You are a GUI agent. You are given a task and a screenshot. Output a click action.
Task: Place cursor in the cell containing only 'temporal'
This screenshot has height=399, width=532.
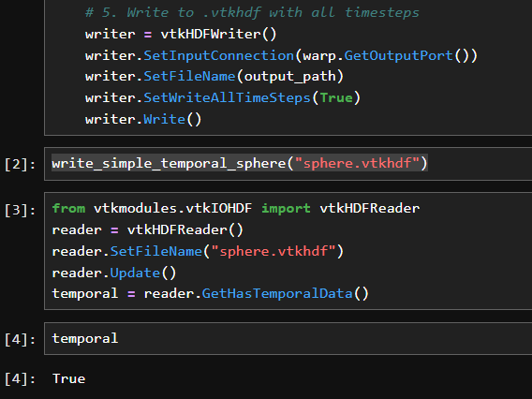[288, 339]
